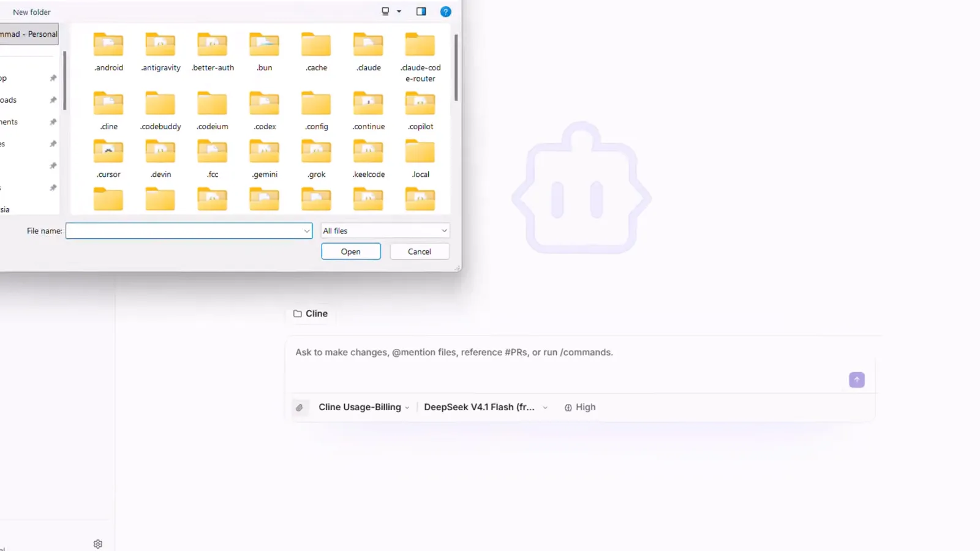Select the Personal item in navigation pane
The height and width of the screenshot is (551, 980).
coord(29,34)
